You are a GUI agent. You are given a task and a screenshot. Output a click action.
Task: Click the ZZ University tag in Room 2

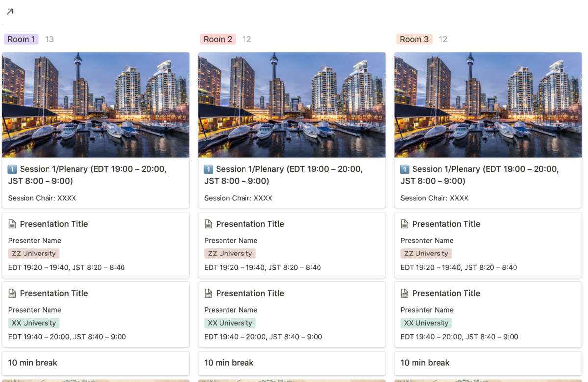tap(230, 254)
